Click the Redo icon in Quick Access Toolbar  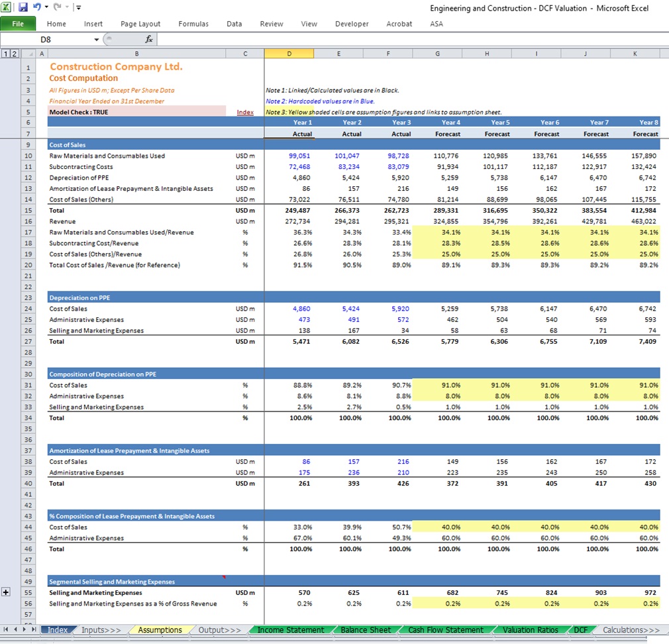click(x=57, y=7)
